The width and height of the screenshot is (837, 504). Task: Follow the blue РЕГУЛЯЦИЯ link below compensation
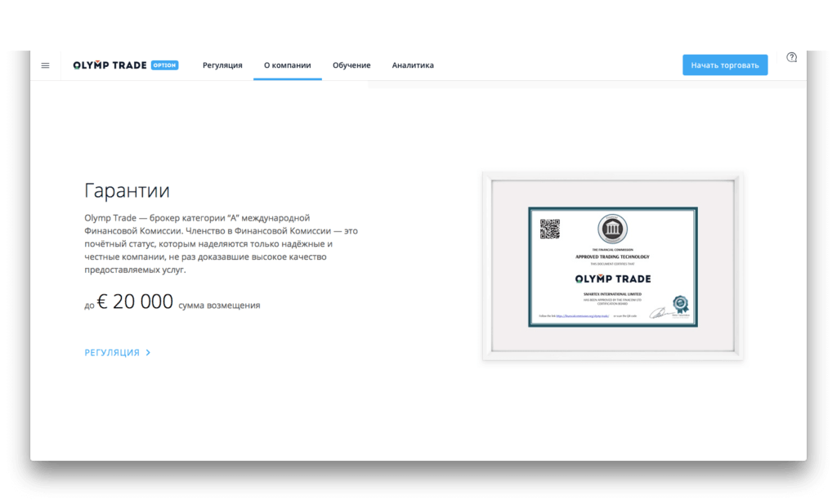click(112, 353)
